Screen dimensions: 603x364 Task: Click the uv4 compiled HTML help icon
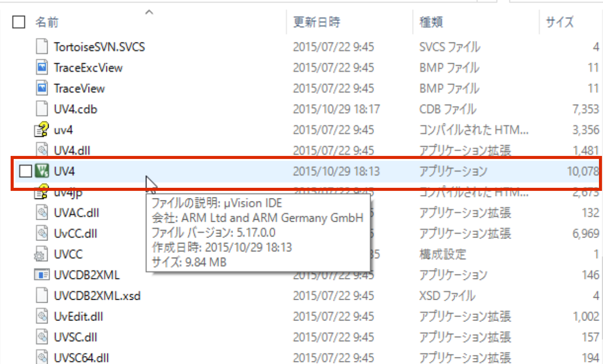click(x=42, y=130)
